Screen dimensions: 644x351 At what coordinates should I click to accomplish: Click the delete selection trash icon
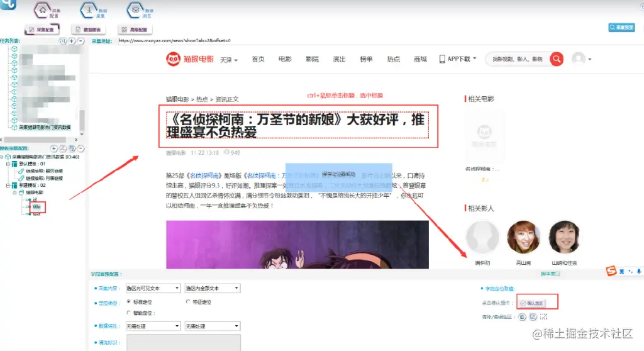pyautogui.click(x=522, y=317)
